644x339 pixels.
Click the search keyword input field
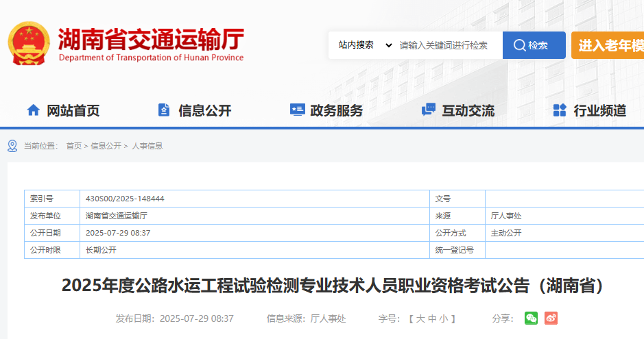tap(449, 45)
